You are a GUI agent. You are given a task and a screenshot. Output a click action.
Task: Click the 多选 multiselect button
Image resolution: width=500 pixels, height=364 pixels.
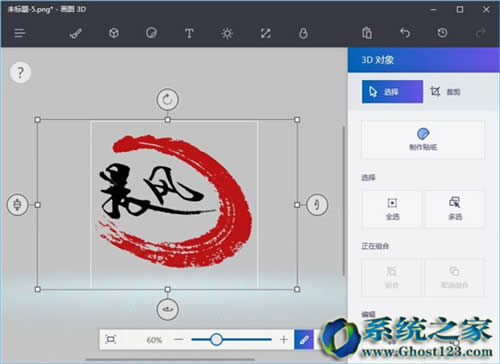[455, 209]
